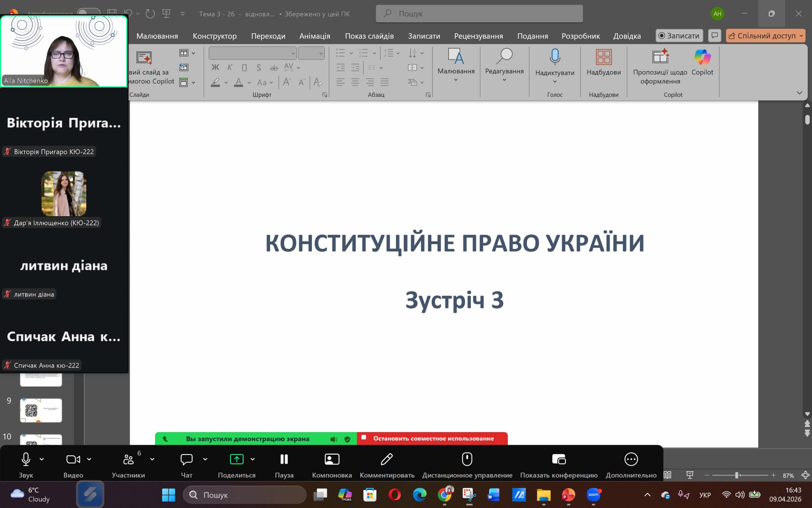Open the font name combo box
Image resolution: width=812 pixels, height=508 pixels.
click(x=253, y=53)
